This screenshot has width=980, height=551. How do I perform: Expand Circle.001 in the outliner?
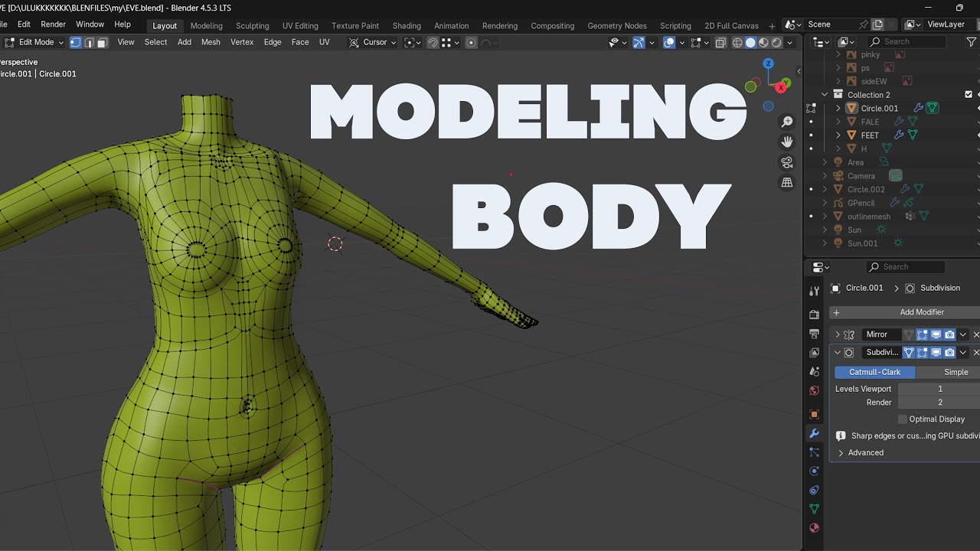[x=838, y=109]
